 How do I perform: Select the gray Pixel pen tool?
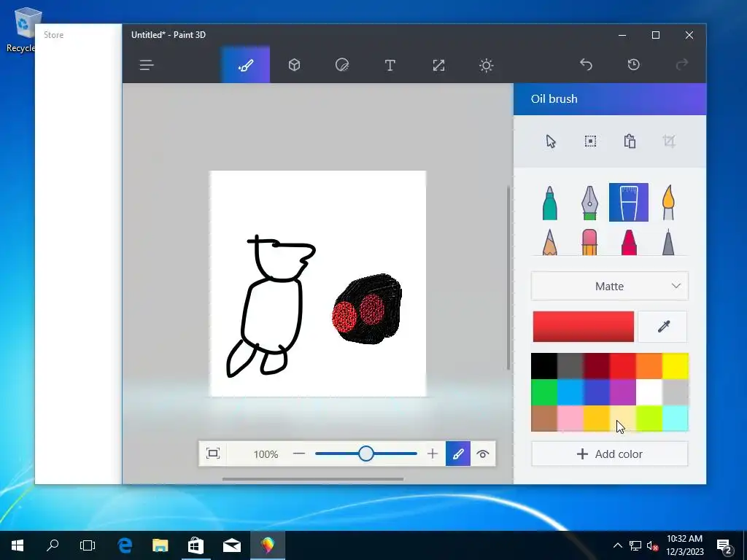(668, 242)
